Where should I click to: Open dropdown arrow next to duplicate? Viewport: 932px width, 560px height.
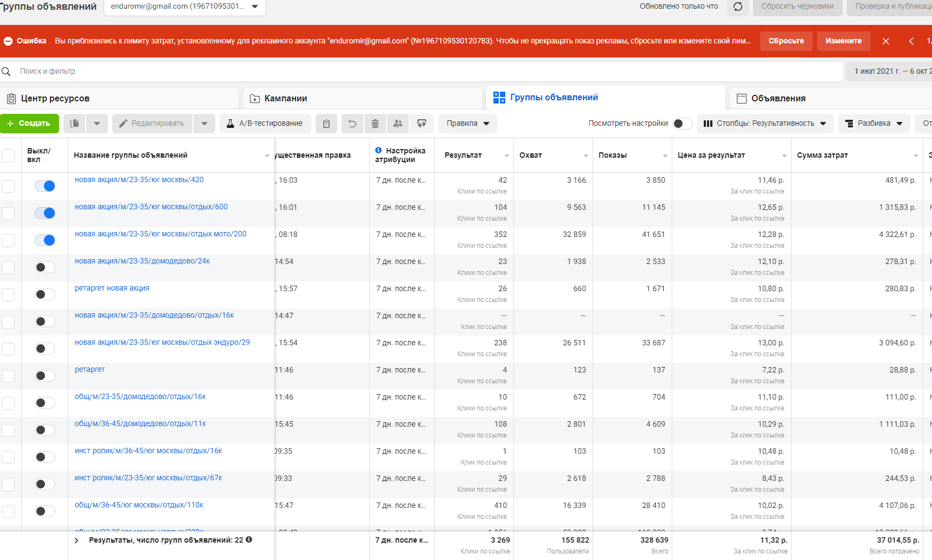pos(97,124)
